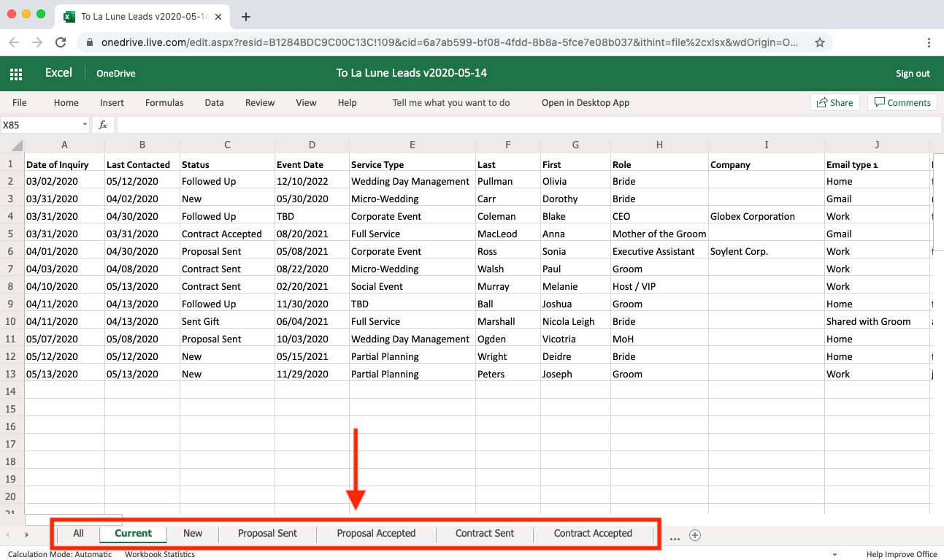Select all cells via corner triangle
944x560 pixels.
(17, 145)
